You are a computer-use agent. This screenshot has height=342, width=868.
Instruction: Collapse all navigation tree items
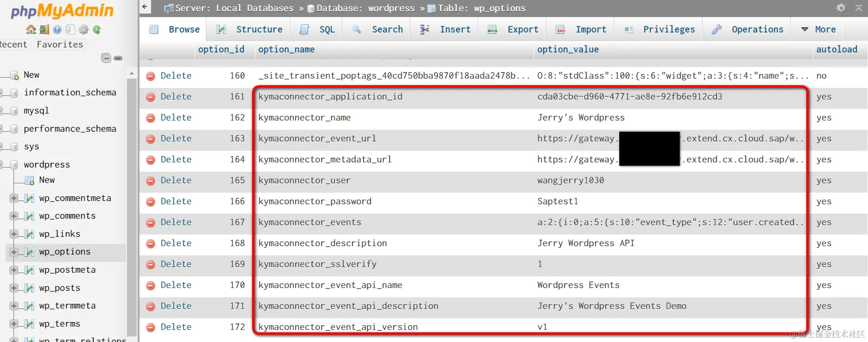point(106,58)
